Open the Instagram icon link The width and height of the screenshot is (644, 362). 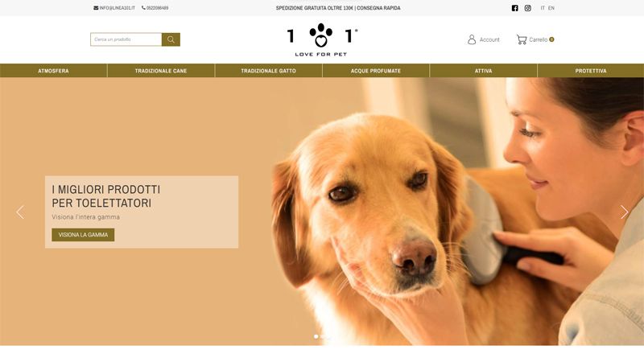click(x=528, y=8)
